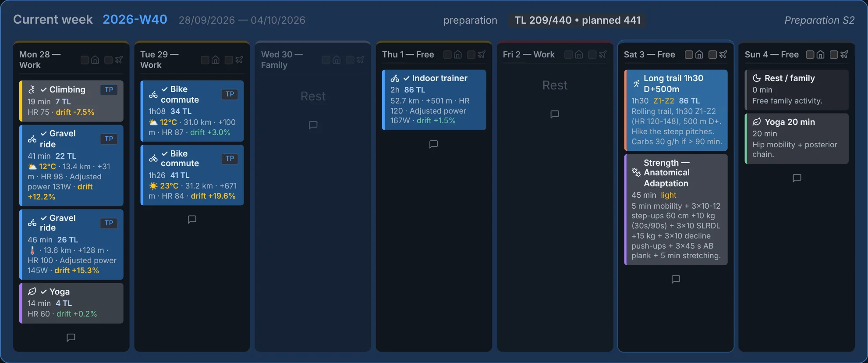Click the Preparation S2 label

pos(819,20)
